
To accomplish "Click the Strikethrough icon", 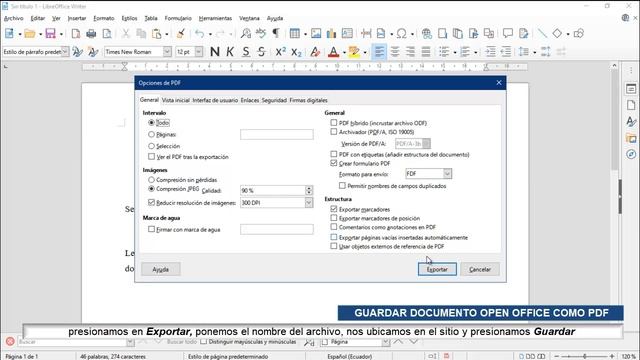I will 261,52.
